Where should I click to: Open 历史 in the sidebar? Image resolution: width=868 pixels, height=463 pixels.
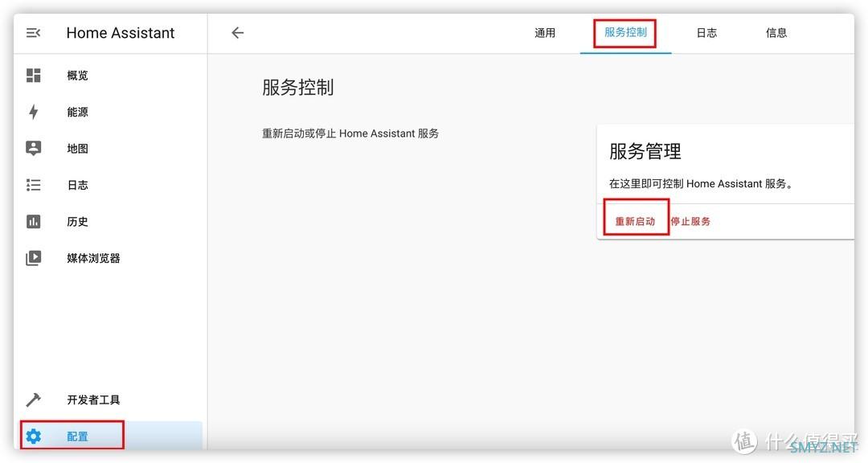[x=77, y=222]
